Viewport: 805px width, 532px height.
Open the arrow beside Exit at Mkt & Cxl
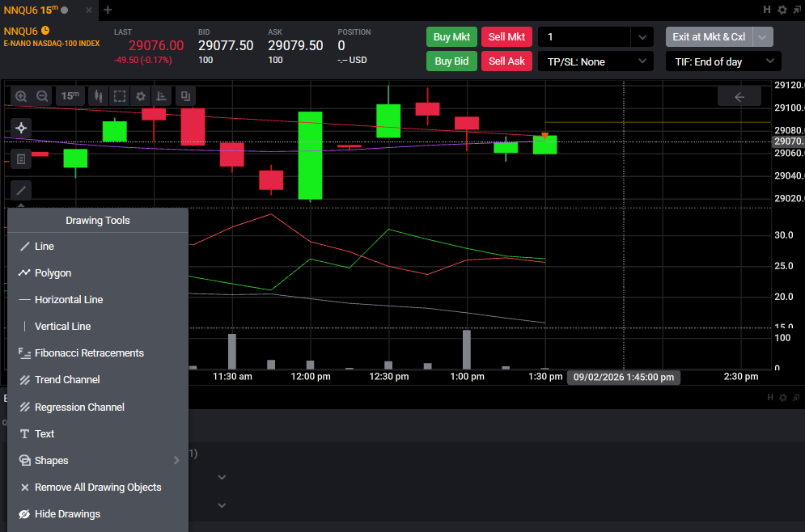(x=763, y=37)
